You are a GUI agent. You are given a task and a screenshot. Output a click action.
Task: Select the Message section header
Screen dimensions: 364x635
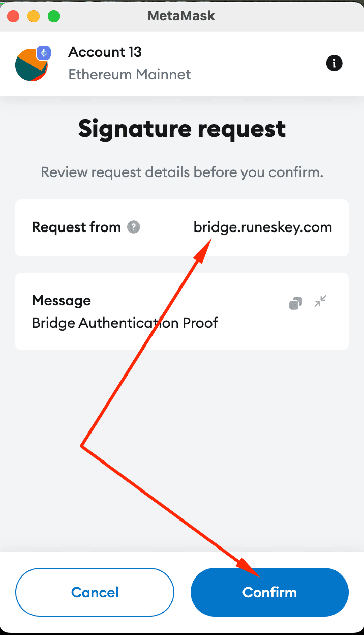click(x=61, y=300)
